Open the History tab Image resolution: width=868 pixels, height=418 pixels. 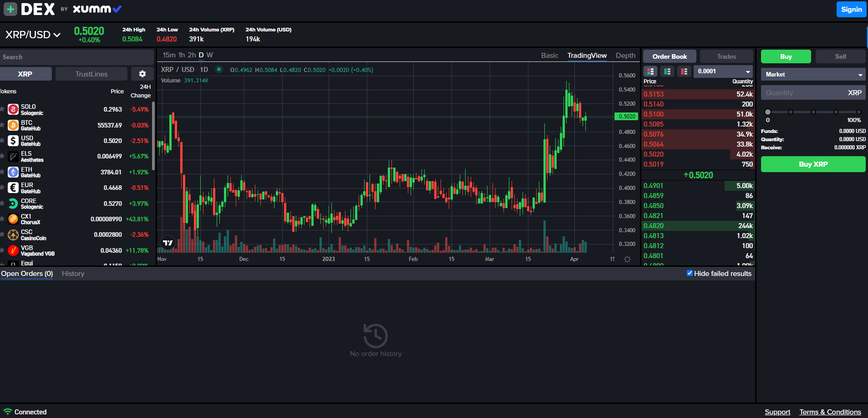73,274
